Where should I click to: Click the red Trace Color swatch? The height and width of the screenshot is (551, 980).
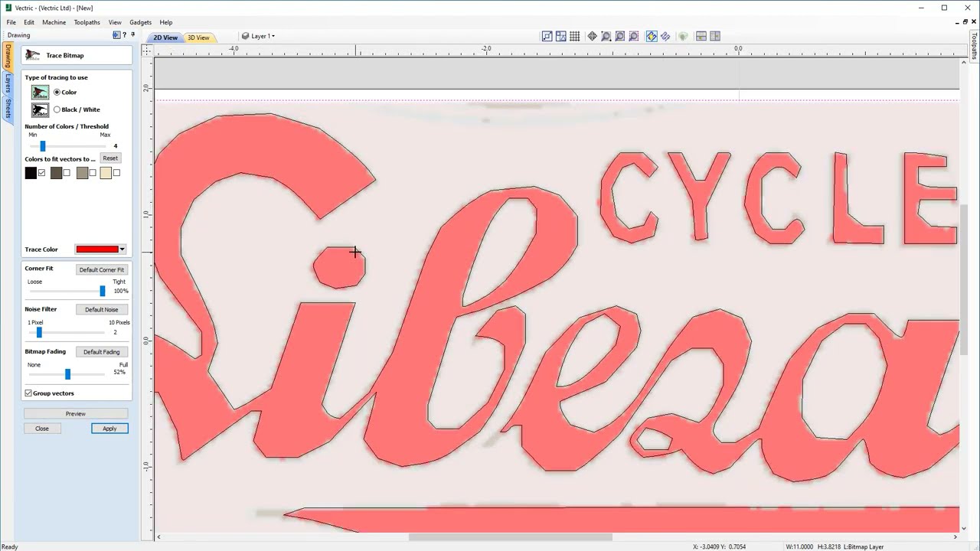(x=97, y=249)
